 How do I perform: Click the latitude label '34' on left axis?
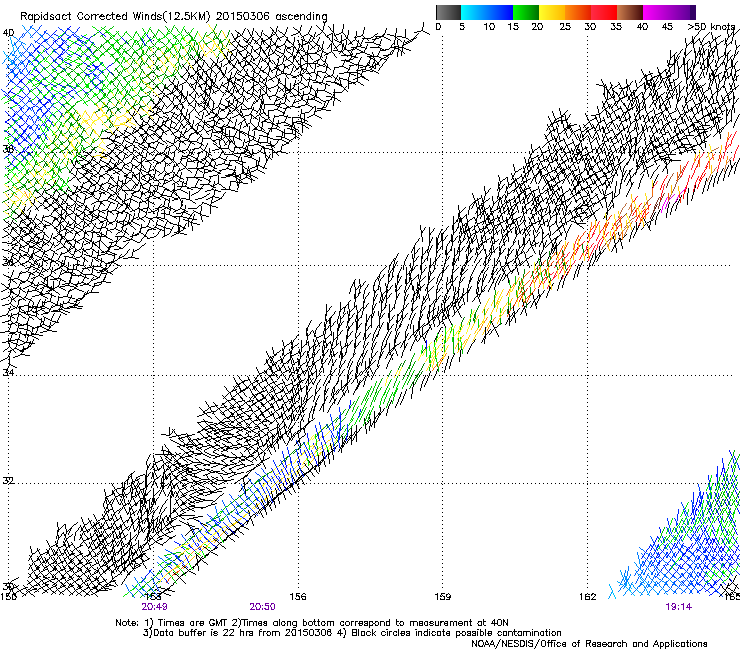[8, 372]
